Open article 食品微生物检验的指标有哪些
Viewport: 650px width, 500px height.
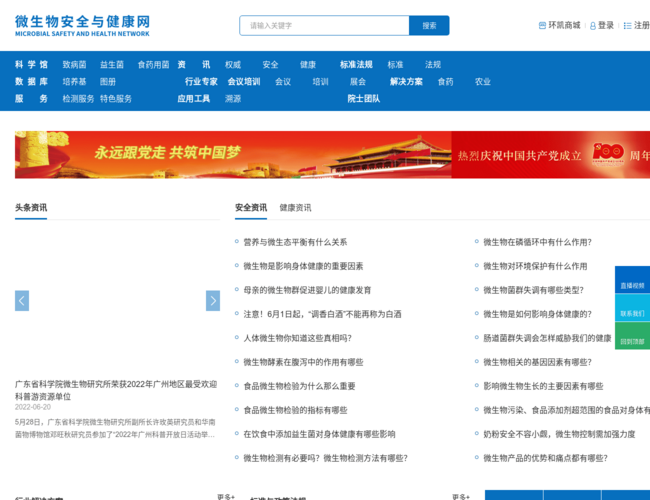pyautogui.click(x=295, y=410)
